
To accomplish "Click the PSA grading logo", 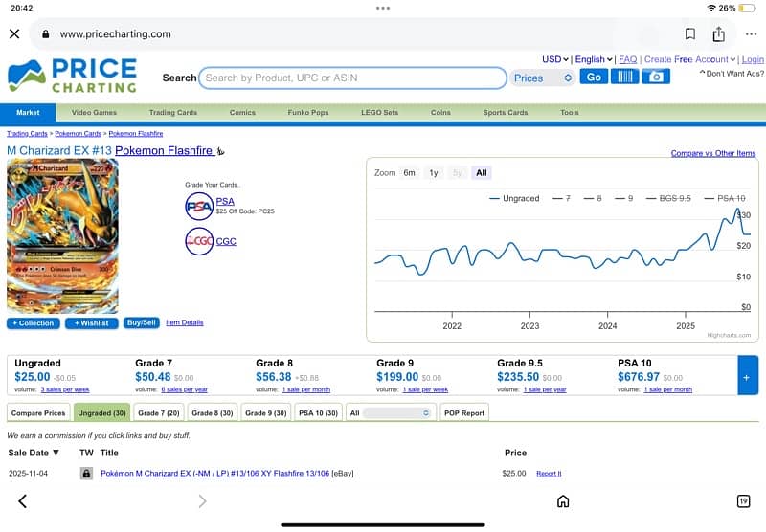I will [199, 206].
